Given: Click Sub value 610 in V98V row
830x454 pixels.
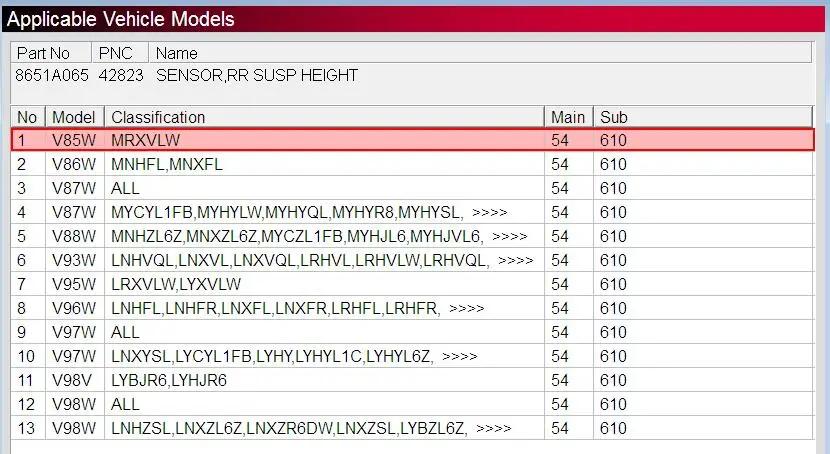Looking at the screenshot, I should point(613,380).
